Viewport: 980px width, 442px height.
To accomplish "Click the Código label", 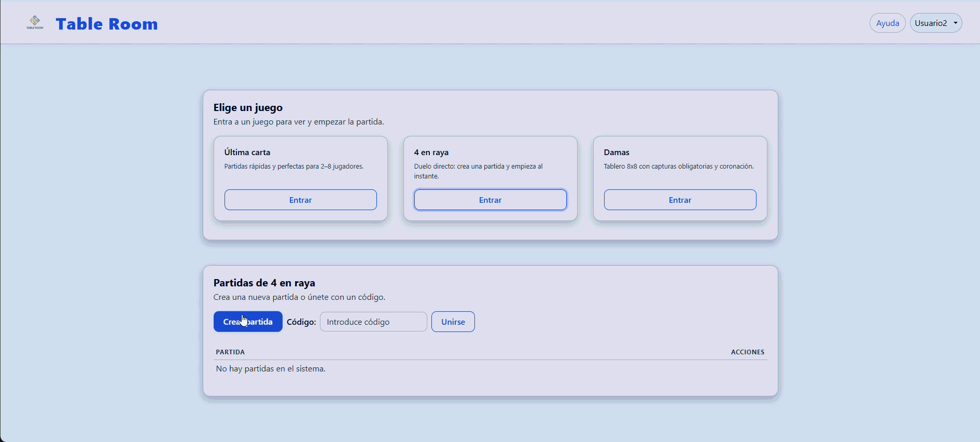I will tap(301, 322).
